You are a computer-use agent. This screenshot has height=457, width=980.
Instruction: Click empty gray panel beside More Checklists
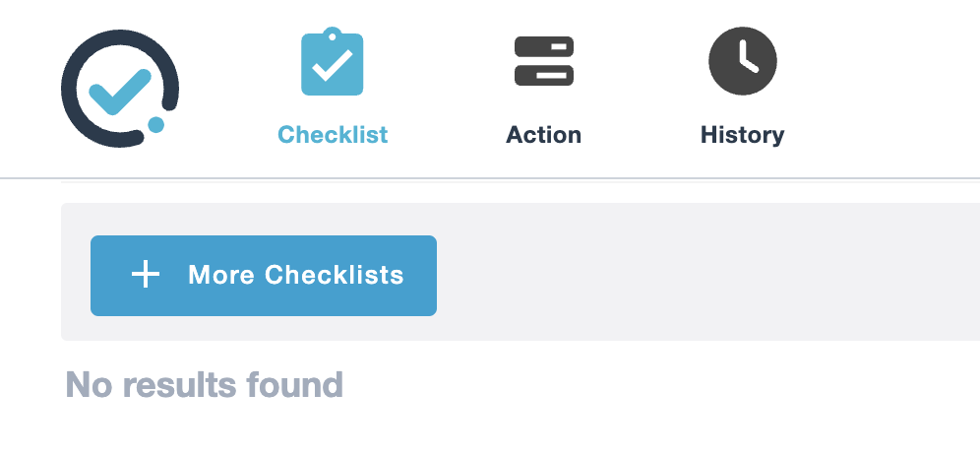tap(689, 275)
